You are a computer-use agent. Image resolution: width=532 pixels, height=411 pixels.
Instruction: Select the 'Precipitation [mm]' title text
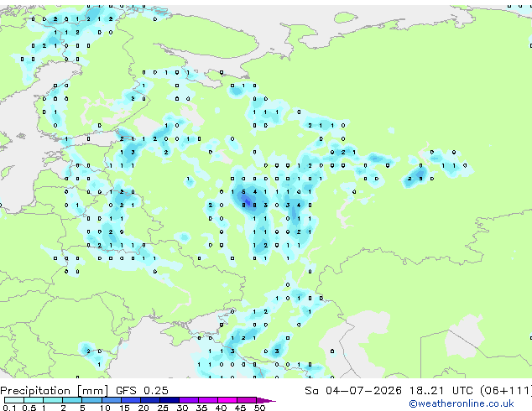coord(54,391)
